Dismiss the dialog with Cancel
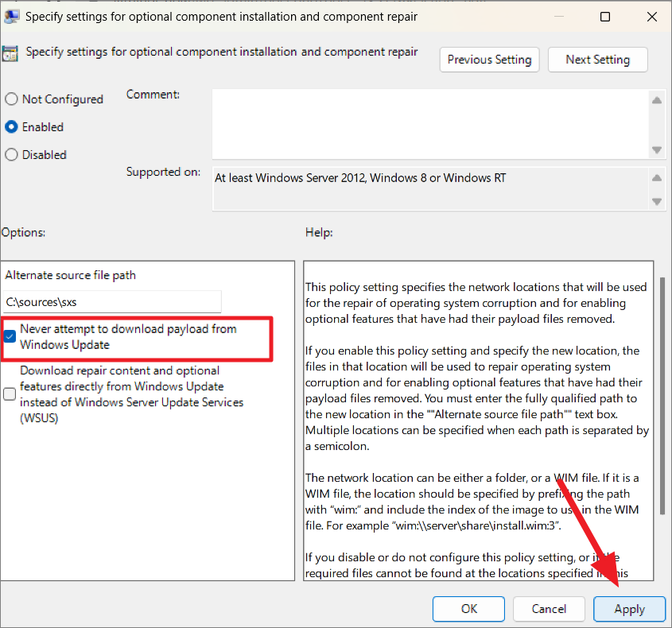The width and height of the screenshot is (672, 628). (549, 608)
